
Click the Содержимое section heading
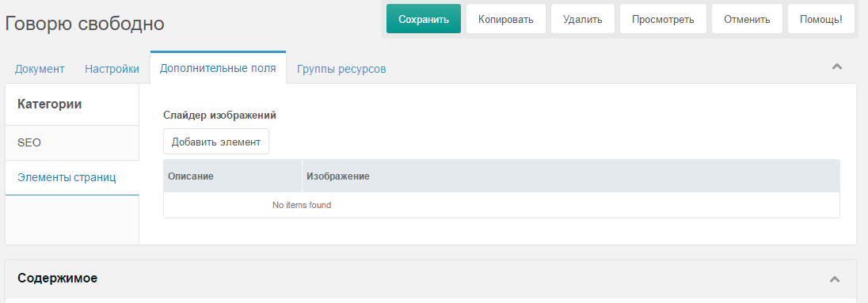click(x=58, y=278)
